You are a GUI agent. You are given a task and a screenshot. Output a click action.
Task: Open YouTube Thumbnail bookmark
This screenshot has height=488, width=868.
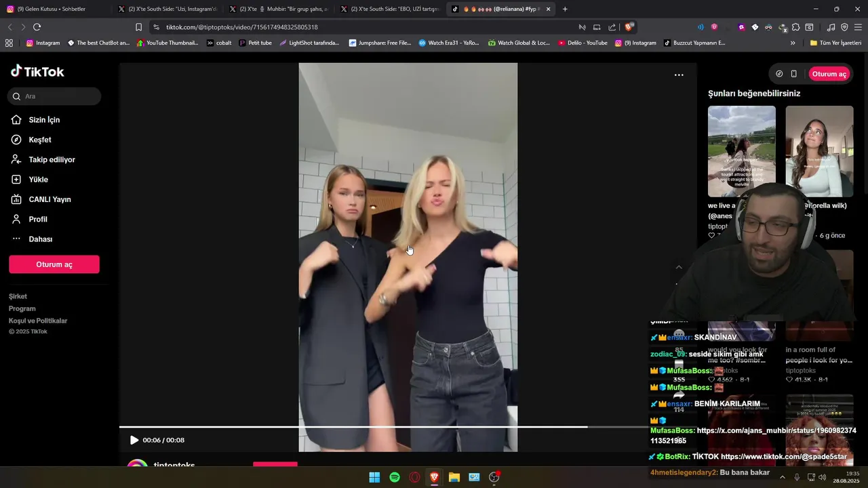[x=167, y=43]
